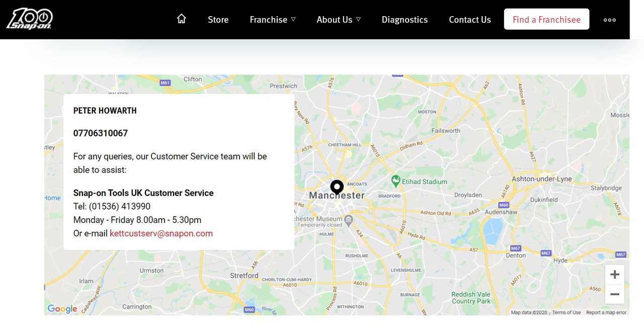Screen dimensions: 644x328
Task: Click the Snap-on 100 logo
Action: [29, 19]
